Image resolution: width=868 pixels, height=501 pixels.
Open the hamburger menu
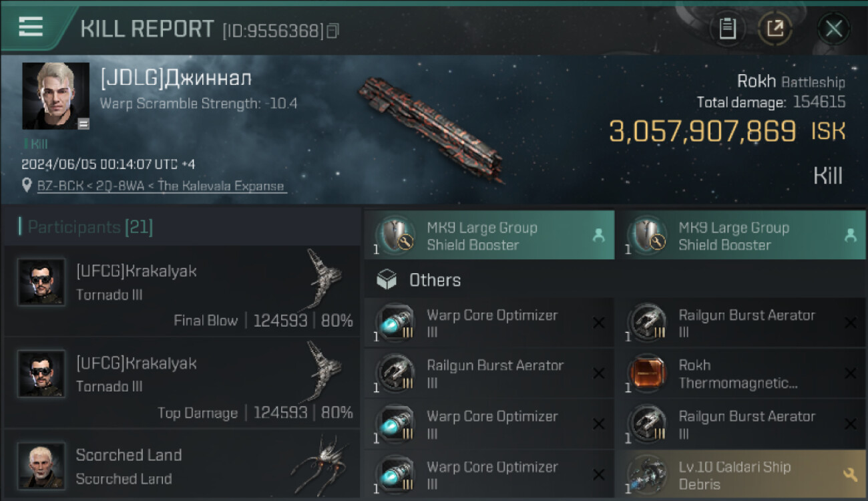31,27
